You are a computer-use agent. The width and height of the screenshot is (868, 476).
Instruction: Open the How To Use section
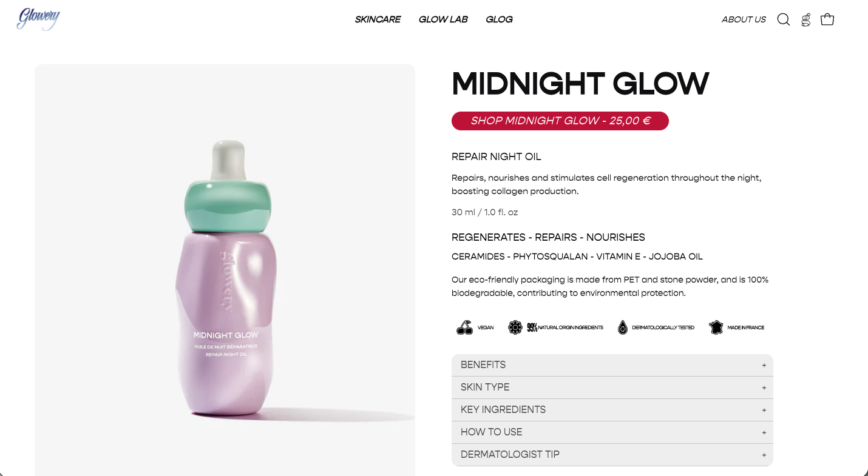click(x=612, y=432)
